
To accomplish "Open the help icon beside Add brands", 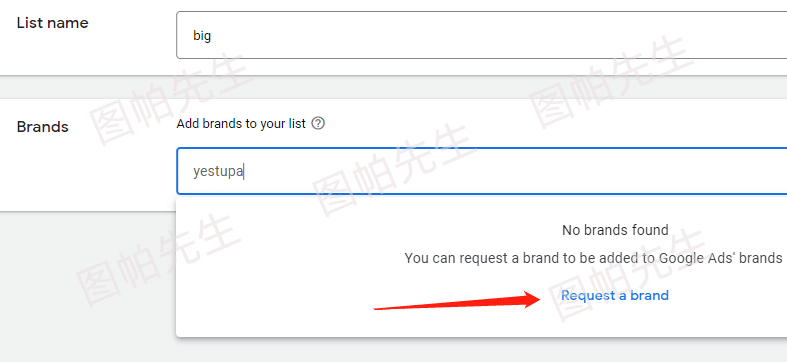I will pos(318,124).
